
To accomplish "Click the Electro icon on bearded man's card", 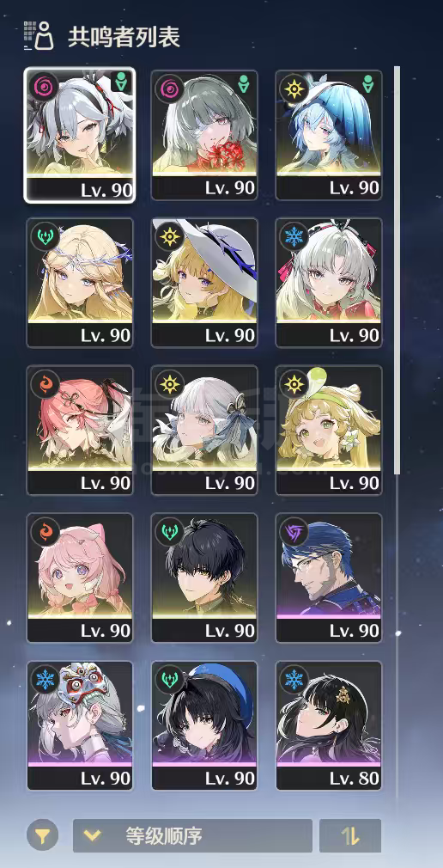I will 294,531.
